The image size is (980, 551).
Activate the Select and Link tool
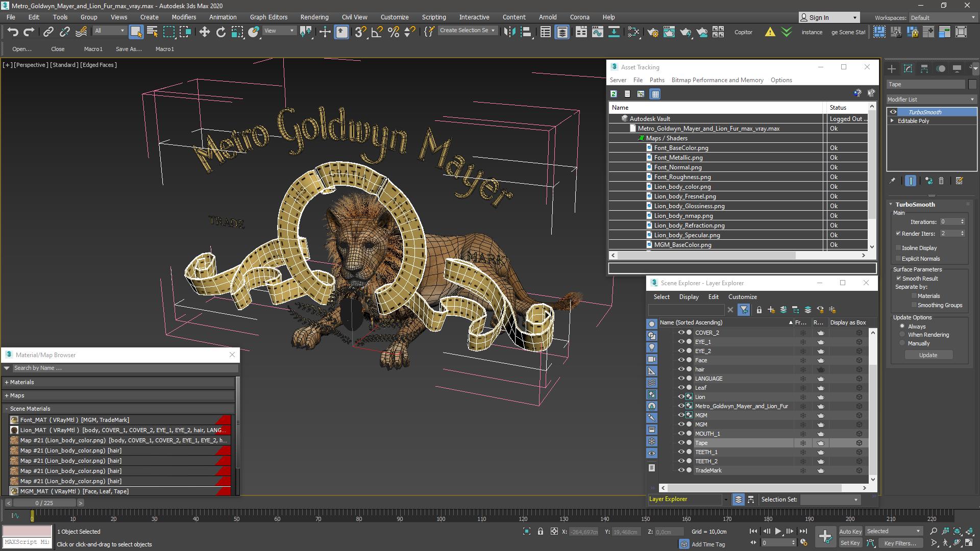[48, 32]
